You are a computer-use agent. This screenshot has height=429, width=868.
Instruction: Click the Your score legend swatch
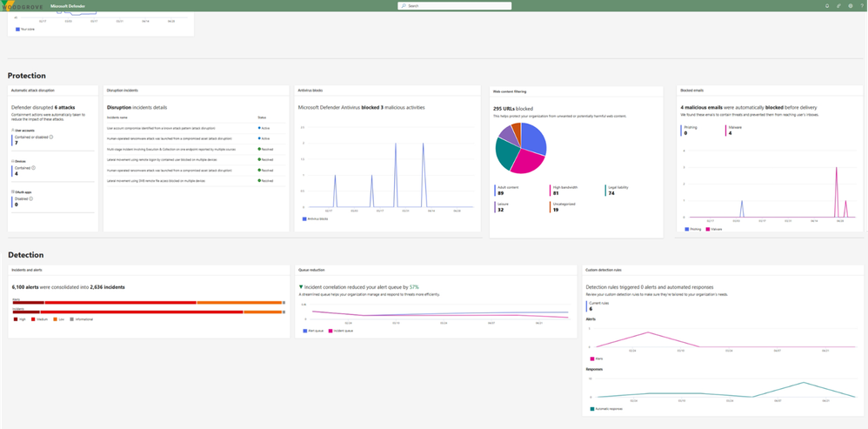click(17, 29)
